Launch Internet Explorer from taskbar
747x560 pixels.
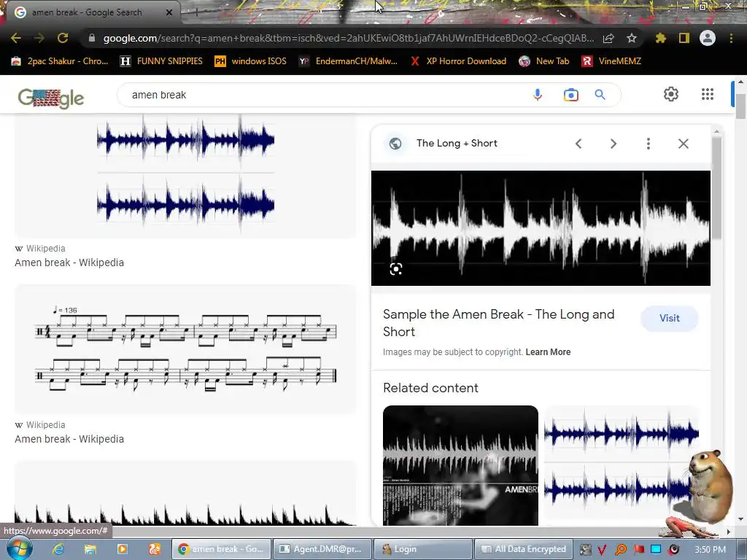[x=58, y=549]
